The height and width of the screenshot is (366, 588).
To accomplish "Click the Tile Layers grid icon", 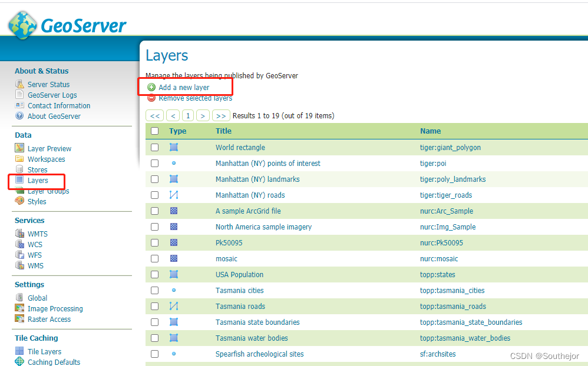I will coord(19,351).
